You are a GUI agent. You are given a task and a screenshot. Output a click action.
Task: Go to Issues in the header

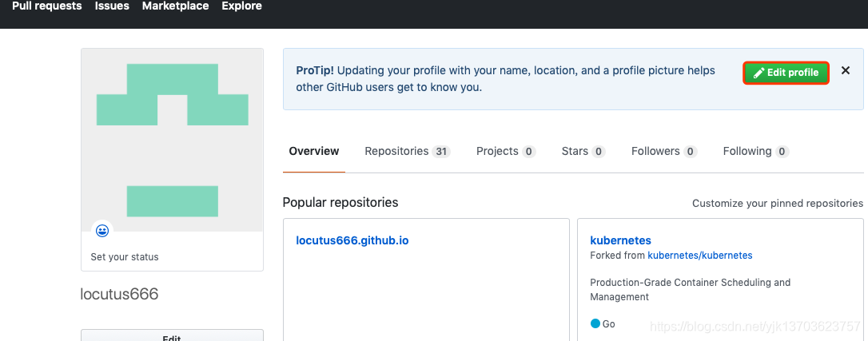[112, 6]
